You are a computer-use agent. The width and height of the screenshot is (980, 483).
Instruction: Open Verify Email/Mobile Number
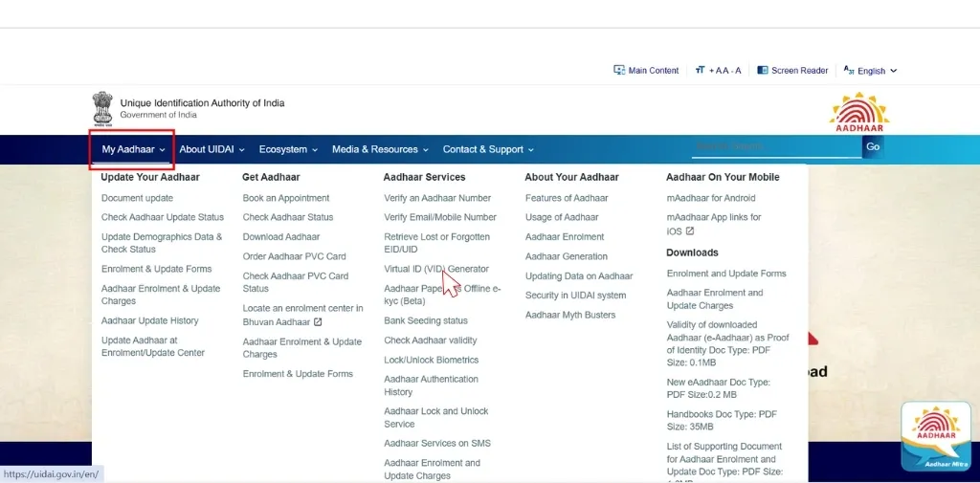(440, 217)
